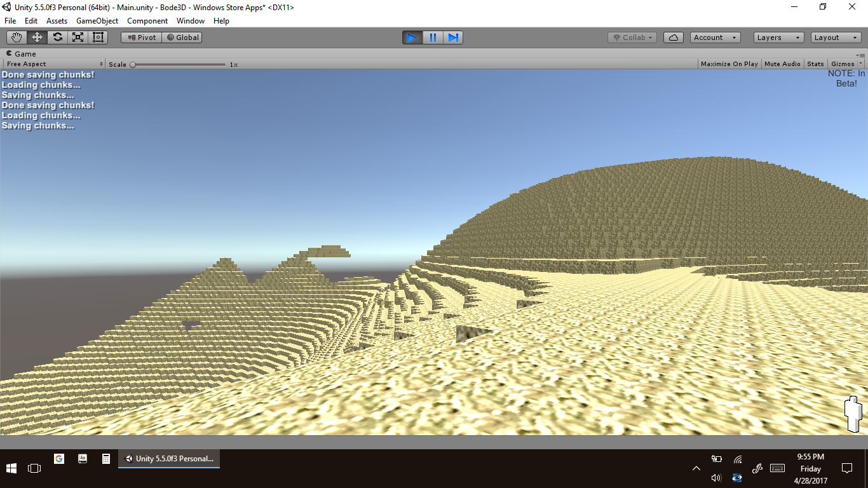Step forward one frame
868x488 pixels.
(453, 37)
